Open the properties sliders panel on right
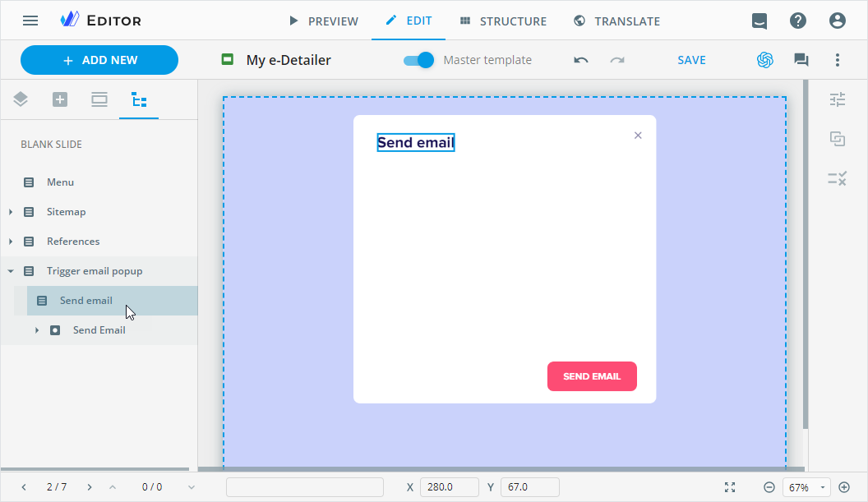The image size is (868, 502). (838, 100)
